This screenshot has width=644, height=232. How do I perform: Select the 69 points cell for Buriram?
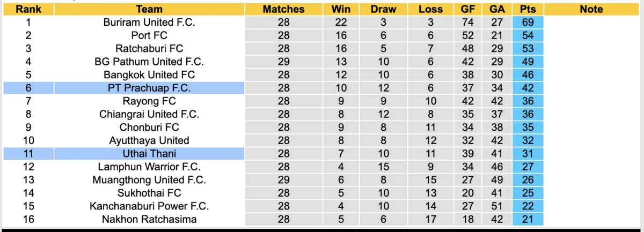[x=528, y=23]
